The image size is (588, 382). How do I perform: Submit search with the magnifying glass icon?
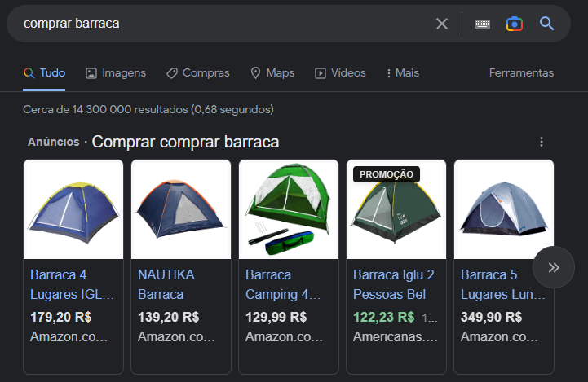546,24
